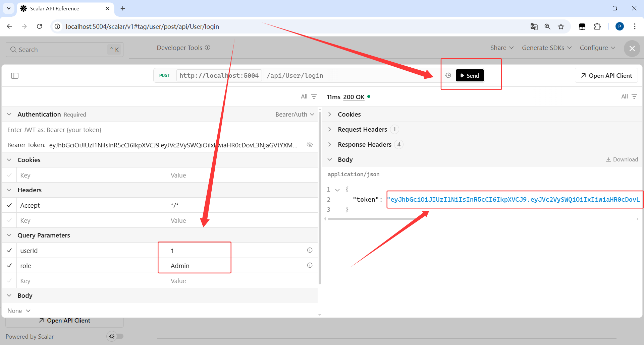Follow the Powered by Scalar link
This screenshot has height=345, width=644.
coord(30,336)
